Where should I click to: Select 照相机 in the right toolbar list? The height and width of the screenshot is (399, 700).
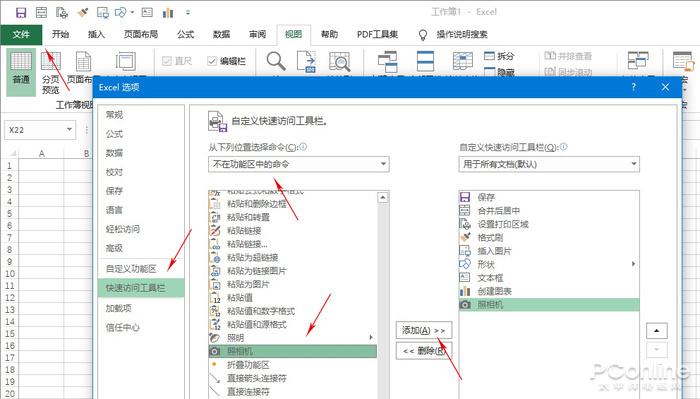549,304
